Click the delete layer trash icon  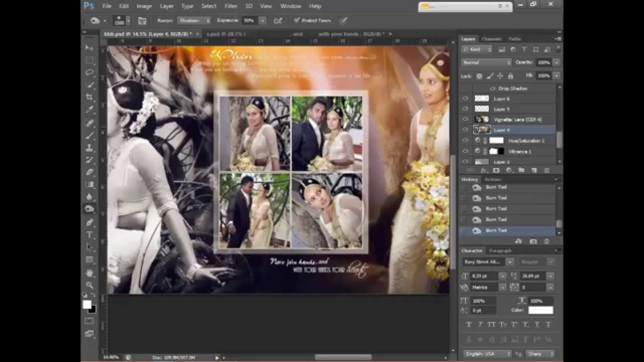point(547,170)
